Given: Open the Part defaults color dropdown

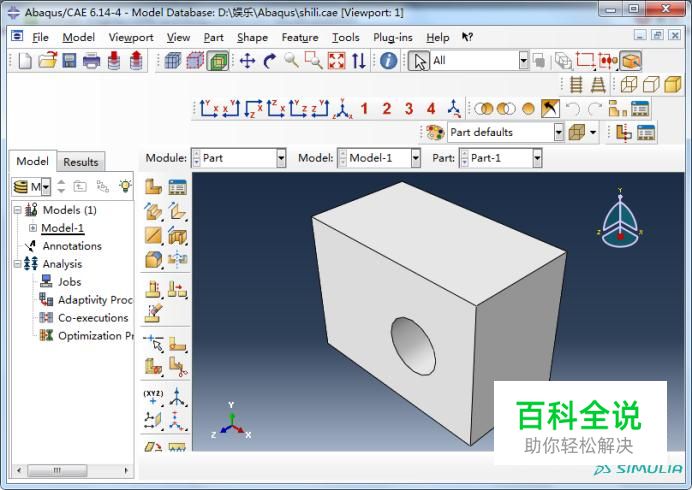Looking at the screenshot, I should pos(559,132).
